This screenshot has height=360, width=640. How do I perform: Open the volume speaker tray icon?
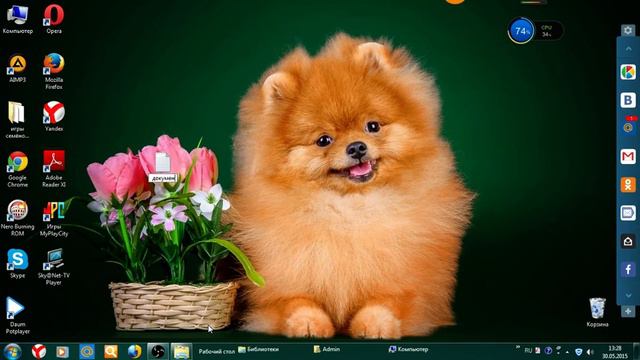click(590, 351)
